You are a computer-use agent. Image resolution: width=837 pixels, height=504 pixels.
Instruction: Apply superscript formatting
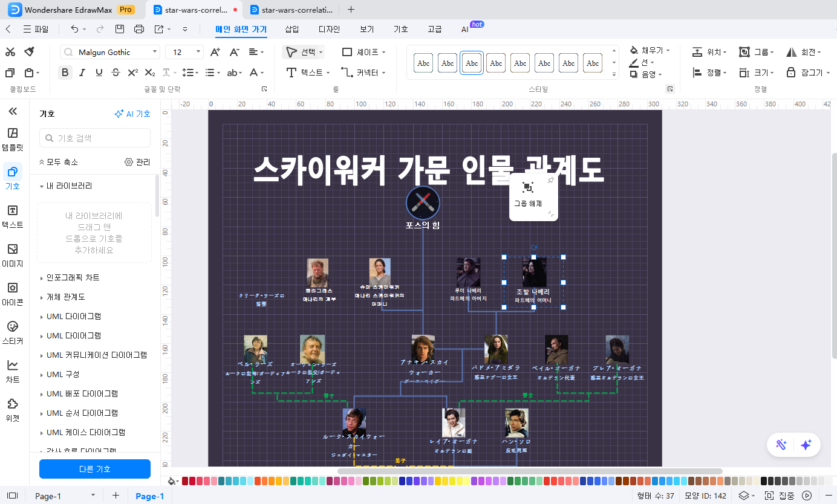[133, 73]
